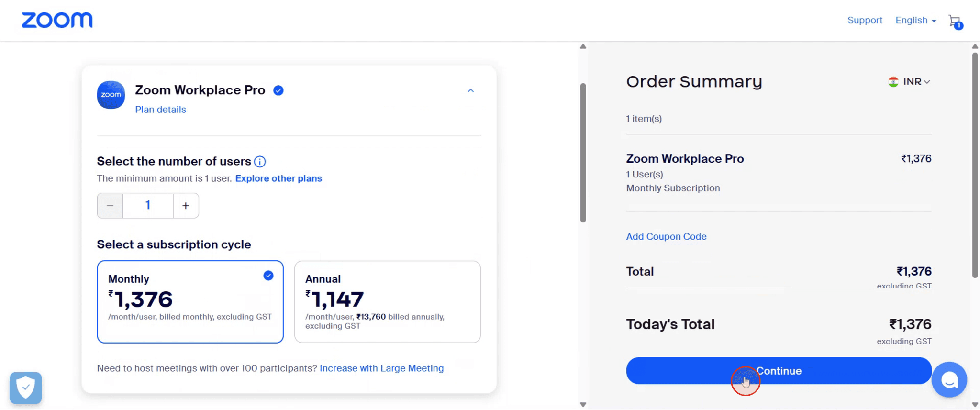Open the chat support bubble
The width and height of the screenshot is (980, 410).
(x=949, y=379)
